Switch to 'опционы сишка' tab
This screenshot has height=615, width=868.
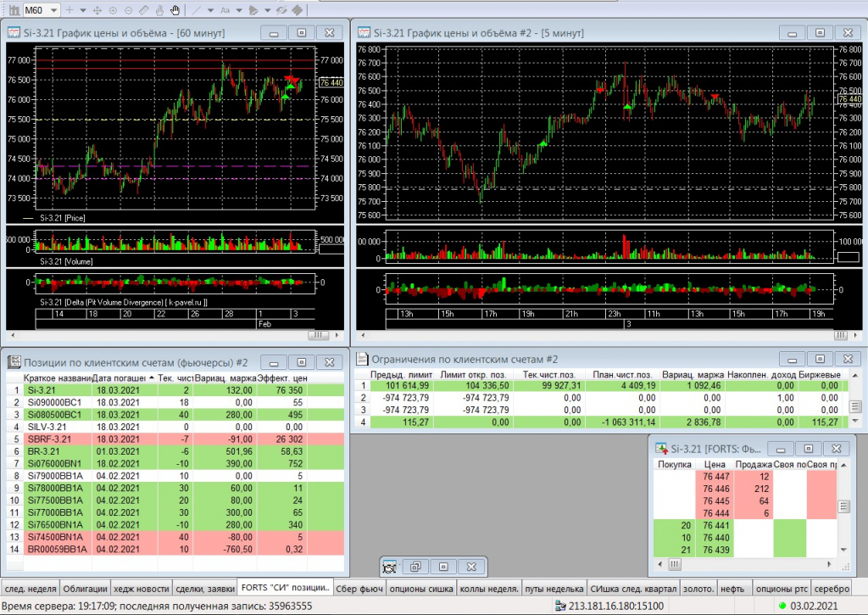click(x=421, y=589)
